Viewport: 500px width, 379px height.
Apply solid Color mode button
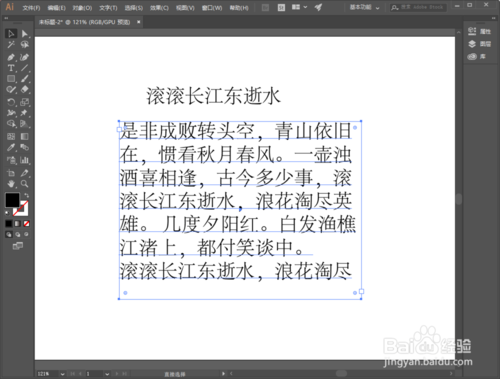coord(9,224)
